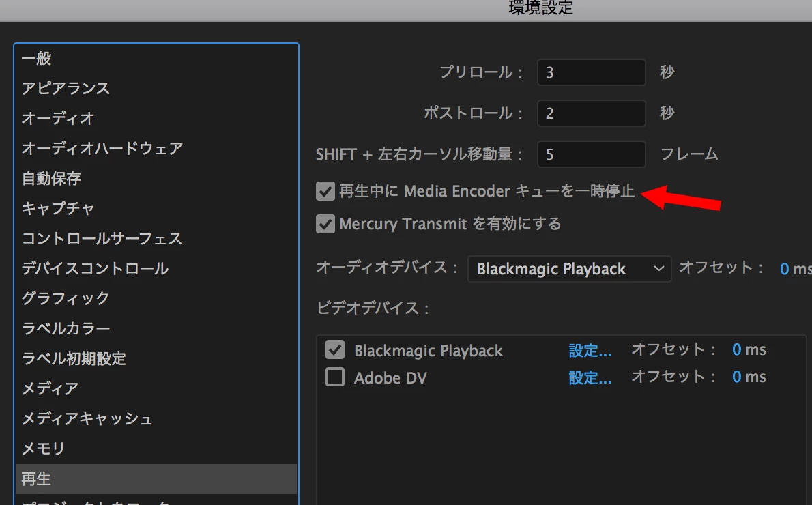Click the ポストロール seconds input field
This screenshot has height=505, width=812.
click(592, 113)
